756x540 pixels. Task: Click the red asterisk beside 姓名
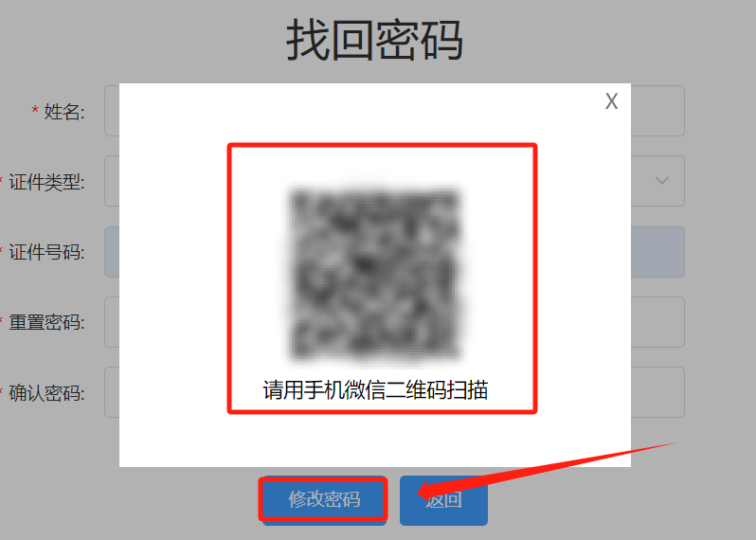click(x=35, y=111)
